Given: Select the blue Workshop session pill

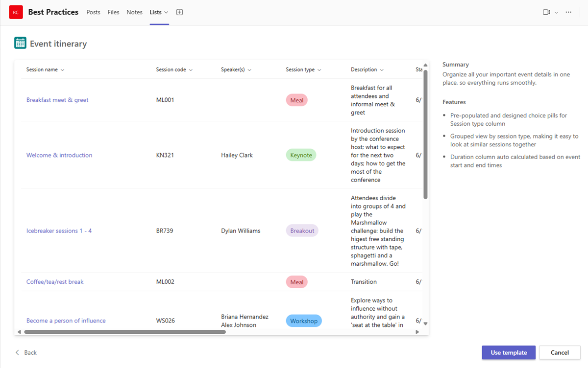Looking at the screenshot, I should [304, 321].
